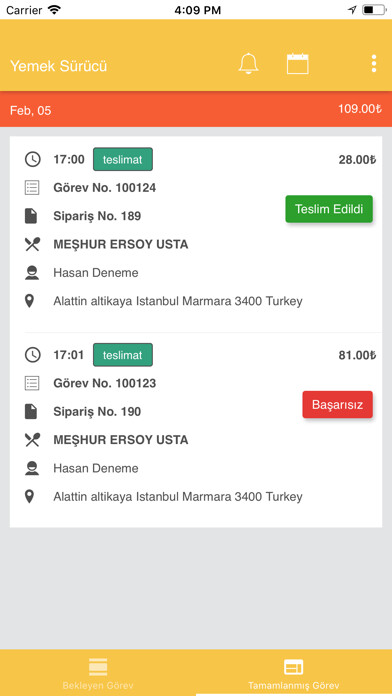
Task: Open the calendar icon in header
Action: [x=297, y=63]
